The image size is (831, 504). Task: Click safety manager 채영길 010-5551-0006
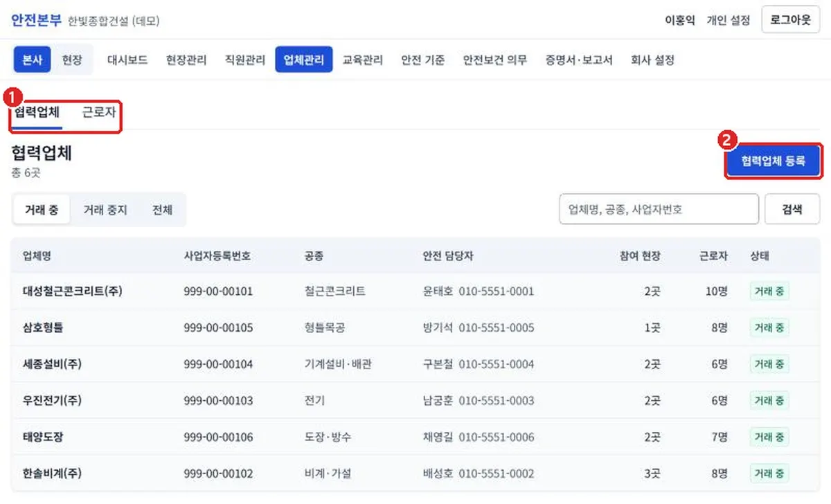tap(479, 438)
